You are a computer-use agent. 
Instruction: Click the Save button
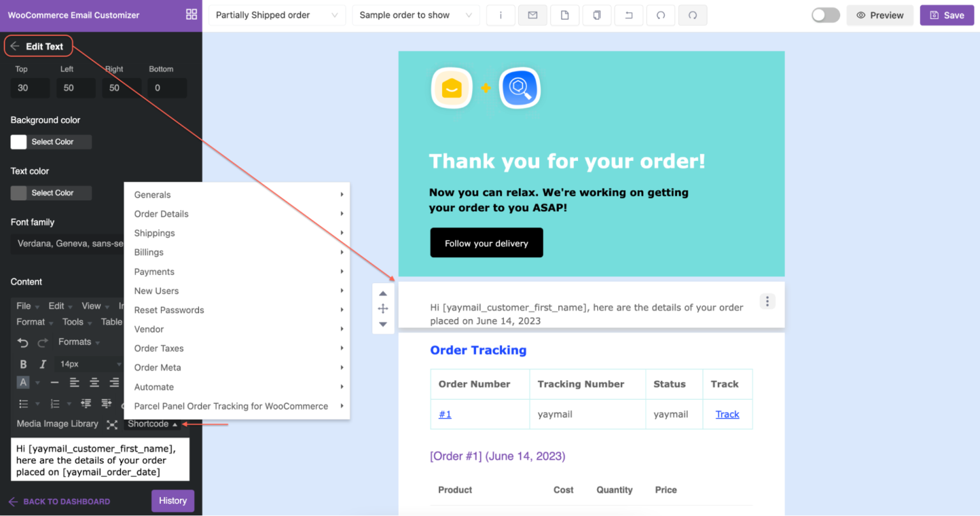[947, 15]
